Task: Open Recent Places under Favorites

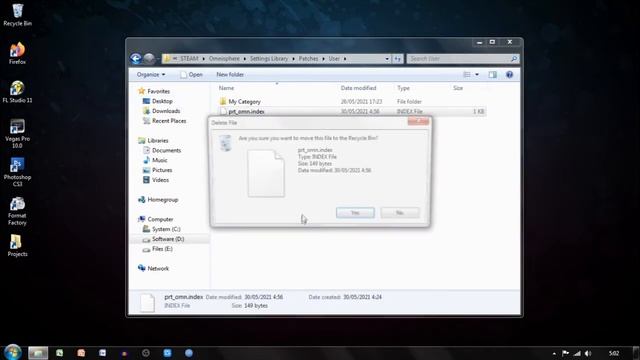Action: (x=169, y=121)
